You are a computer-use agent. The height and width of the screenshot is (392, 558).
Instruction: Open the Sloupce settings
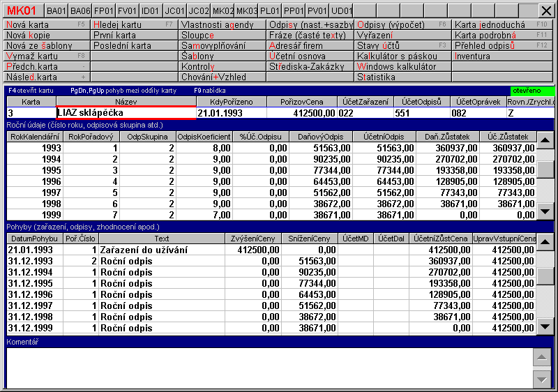(222, 35)
